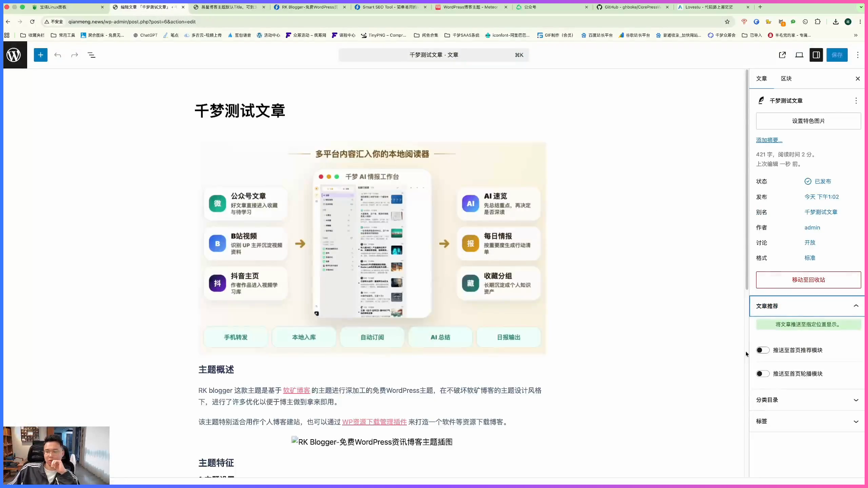Open browser downloads
This screenshot has width=868, height=488.
coord(836,22)
